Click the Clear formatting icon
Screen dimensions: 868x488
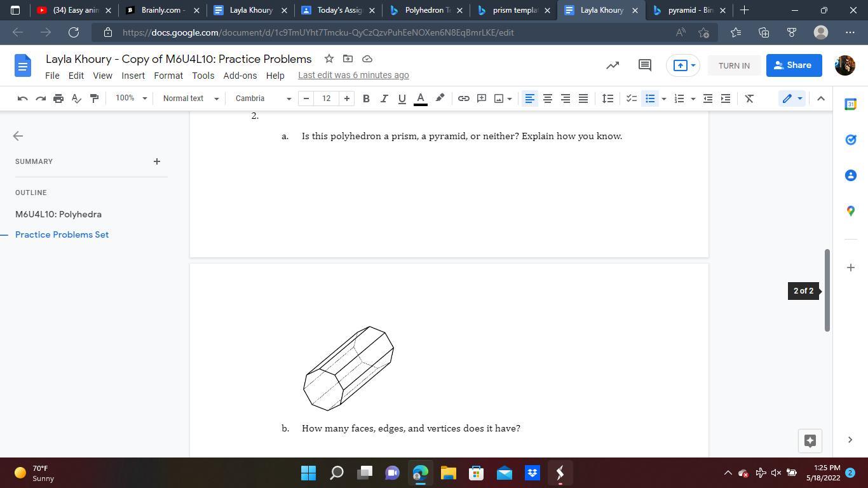pos(749,98)
